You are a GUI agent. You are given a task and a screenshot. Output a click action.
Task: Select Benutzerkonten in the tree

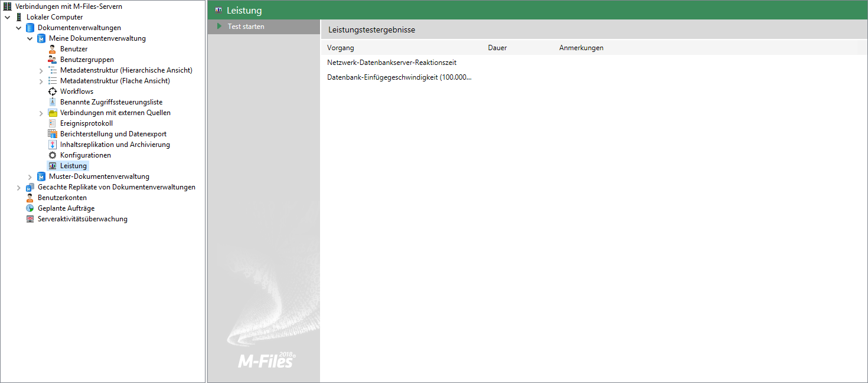tap(62, 198)
